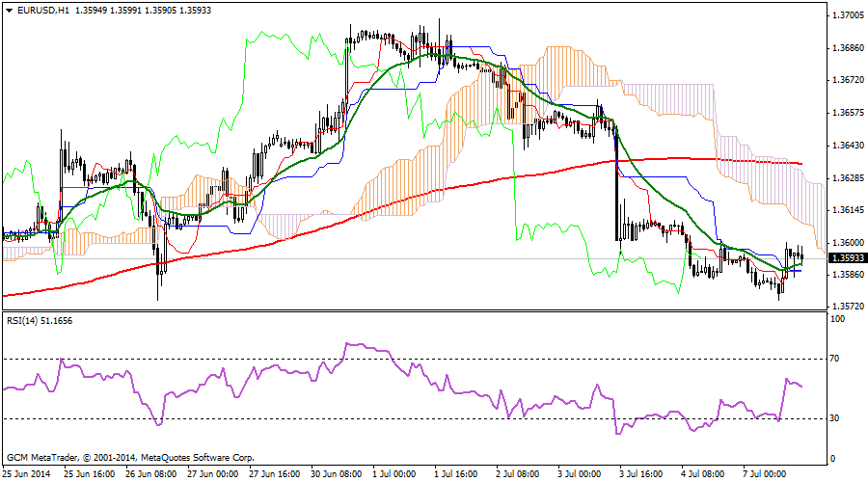Viewport: 868px width, 482px height.
Task: Click the 7 Jul 00:00 time label
Action: coord(765,474)
